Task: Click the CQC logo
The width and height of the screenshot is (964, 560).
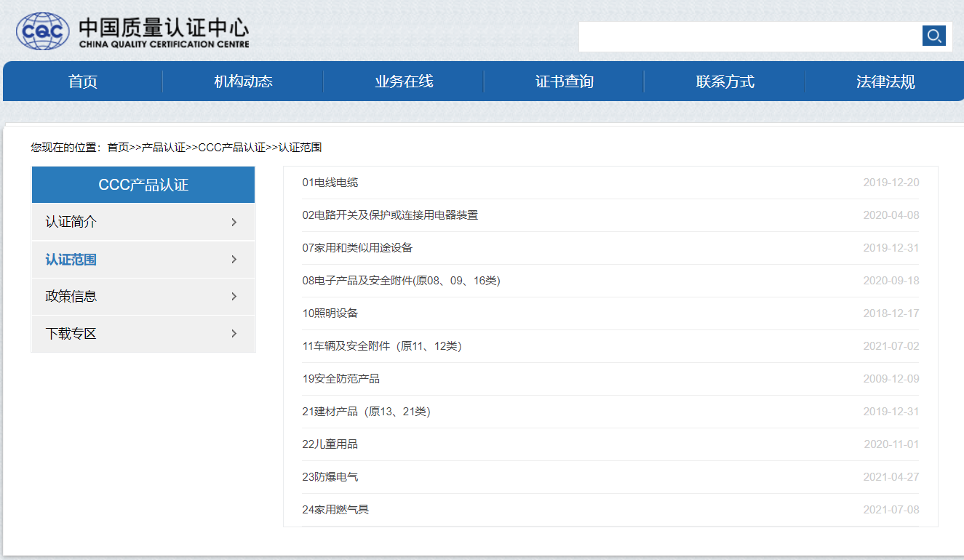Action: [x=42, y=31]
